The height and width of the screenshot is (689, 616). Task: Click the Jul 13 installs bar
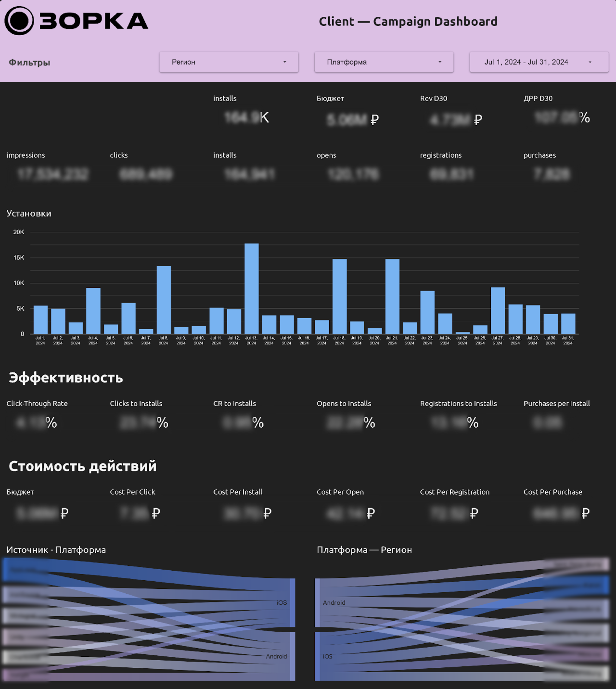(x=251, y=289)
